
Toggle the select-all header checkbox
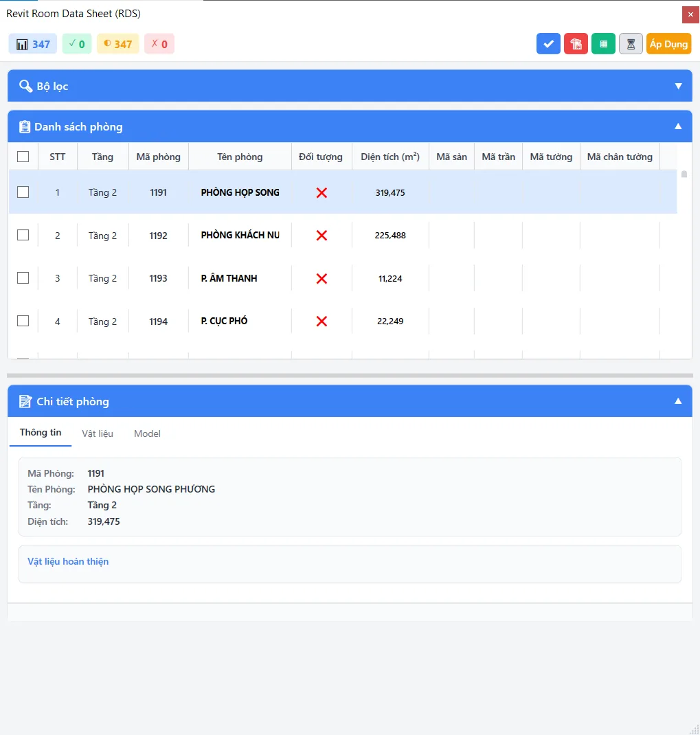click(x=23, y=157)
